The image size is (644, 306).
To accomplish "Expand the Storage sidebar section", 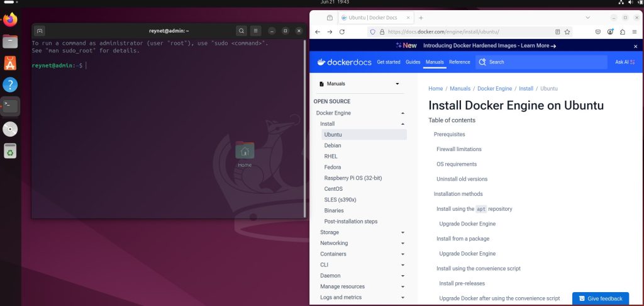I will point(402,232).
